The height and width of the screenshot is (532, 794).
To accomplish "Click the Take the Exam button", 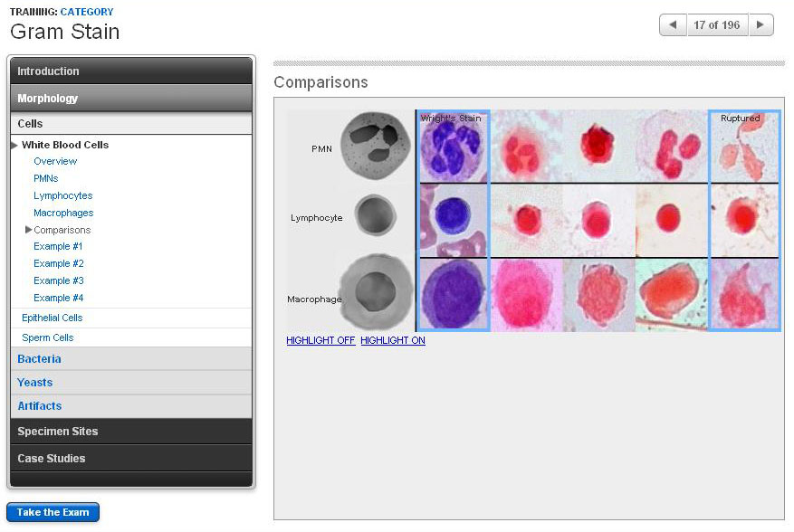I will pos(53,512).
